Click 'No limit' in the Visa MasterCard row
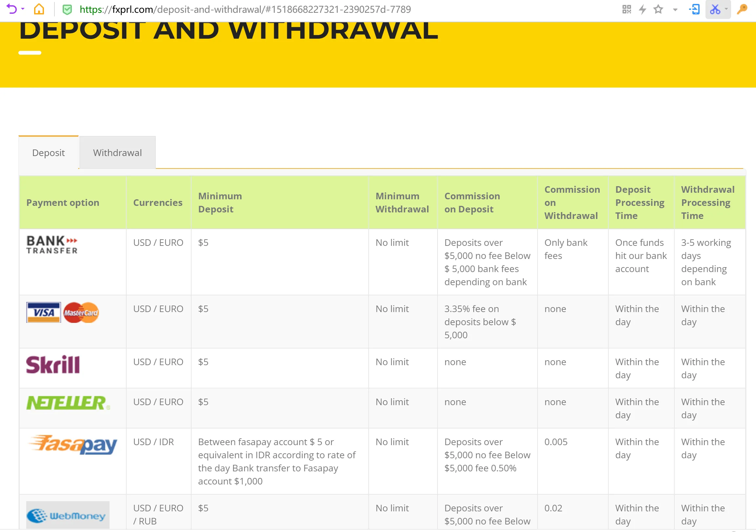Screen dimensions: 756x532 coord(392,308)
